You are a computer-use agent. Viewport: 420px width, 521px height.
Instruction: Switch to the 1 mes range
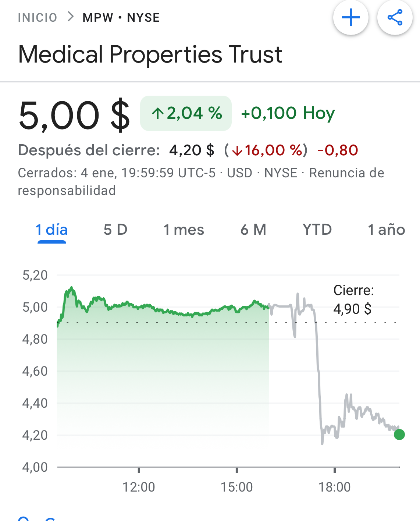(x=184, y=230)
